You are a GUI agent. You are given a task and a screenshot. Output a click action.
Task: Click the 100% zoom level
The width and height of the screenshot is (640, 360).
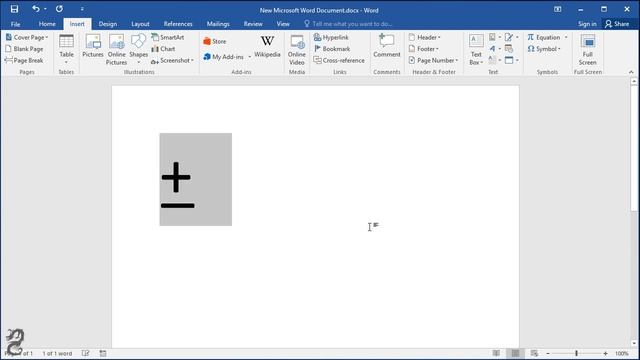click(x=622, y=353)
